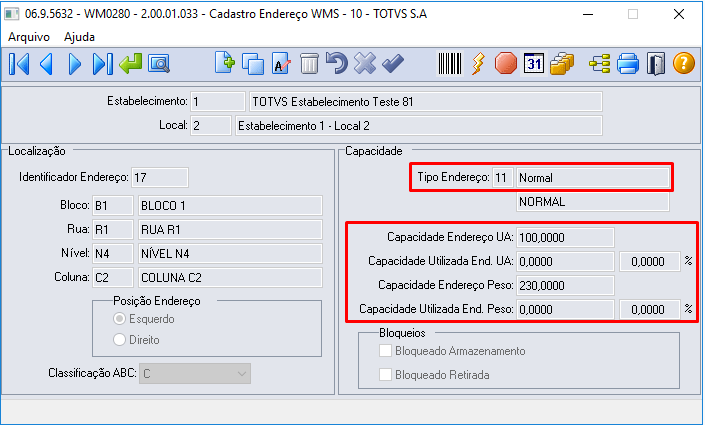Click the RUA R1 description field
The width and height of the screenshot is (705, 425).
coord(230,230)
